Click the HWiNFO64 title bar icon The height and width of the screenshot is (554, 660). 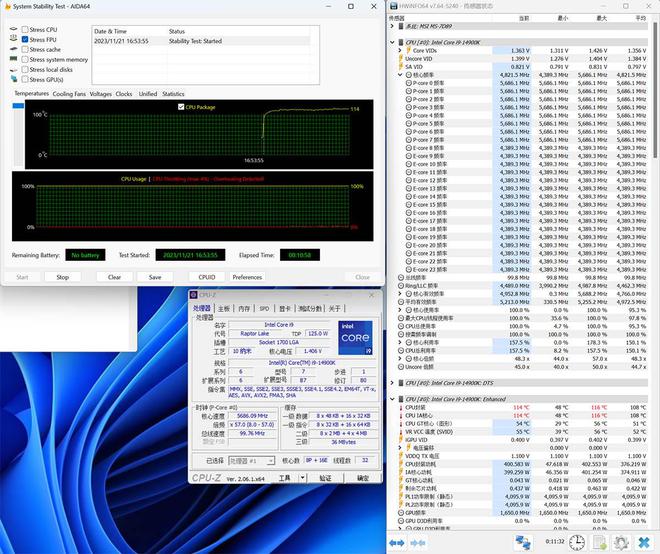pos(394,6)
